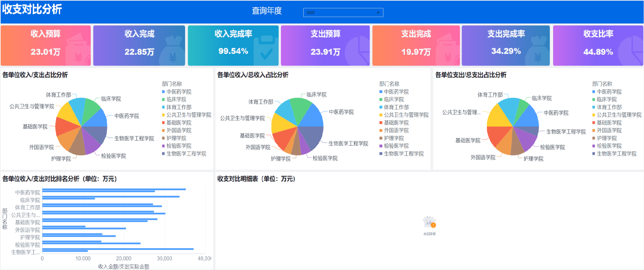Click 外国语学院 slice label in 支出/总支出占比 pie
Image resolution: width=644 pixels, height=270 pixels.
[483, 158]
